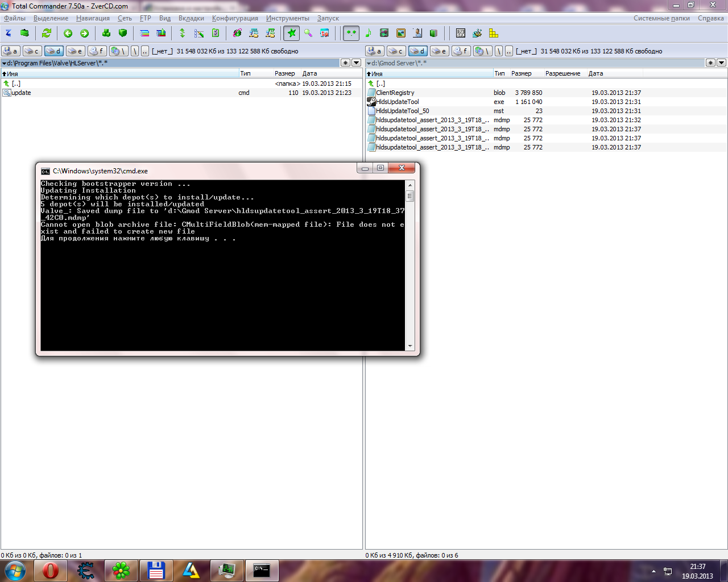Open ICQ flower icon in taskbar

tap(121, 571)
